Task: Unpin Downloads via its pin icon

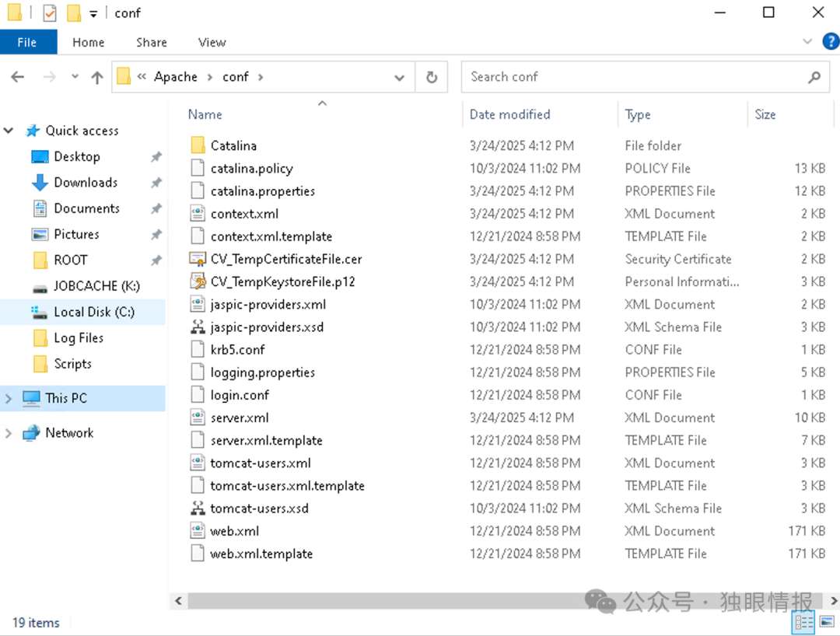Action: pos(156,183)
